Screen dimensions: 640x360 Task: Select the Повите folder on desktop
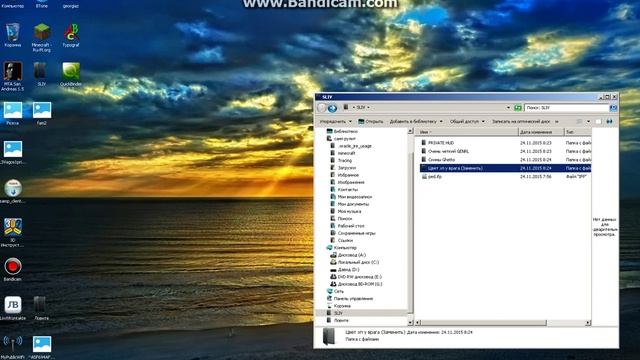(x=41, y=308)
